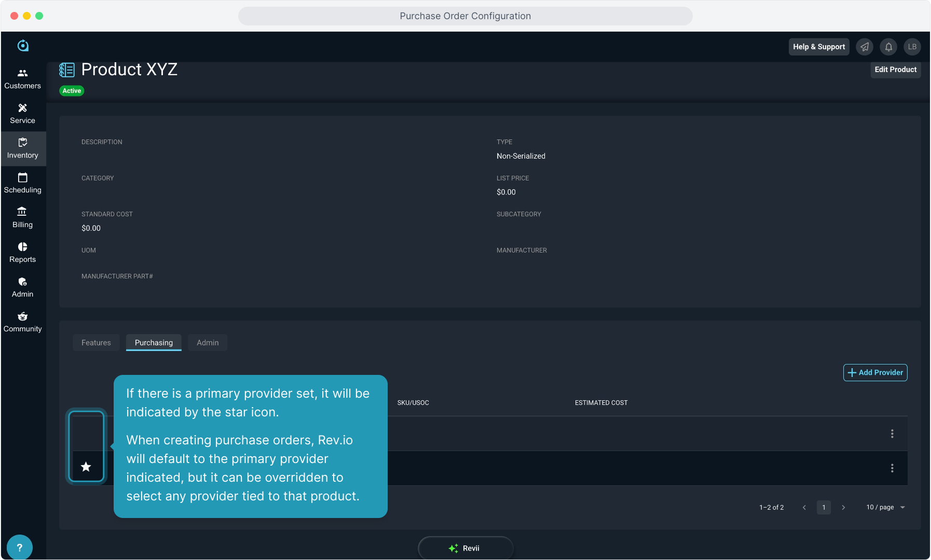This screenshot has width=931, height=560.
Task: Expand the 10 / page size dropdown
Action: 885,507
